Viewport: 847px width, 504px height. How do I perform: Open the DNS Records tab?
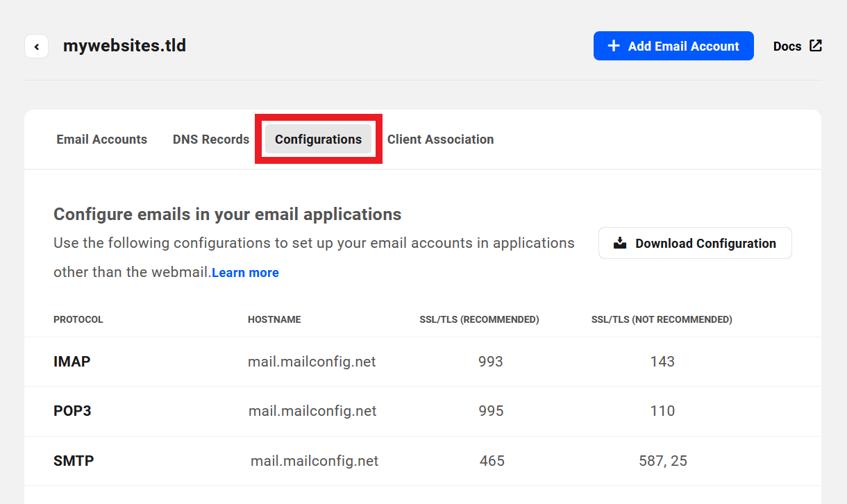[210, 139]
